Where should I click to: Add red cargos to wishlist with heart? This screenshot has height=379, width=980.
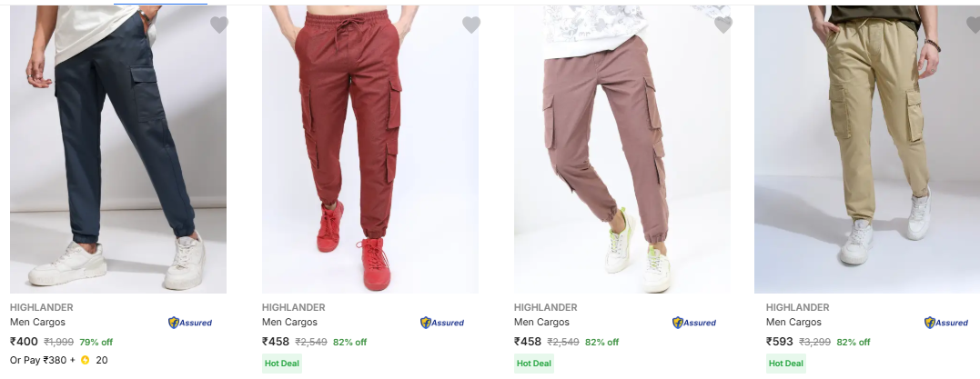point(471,25)
